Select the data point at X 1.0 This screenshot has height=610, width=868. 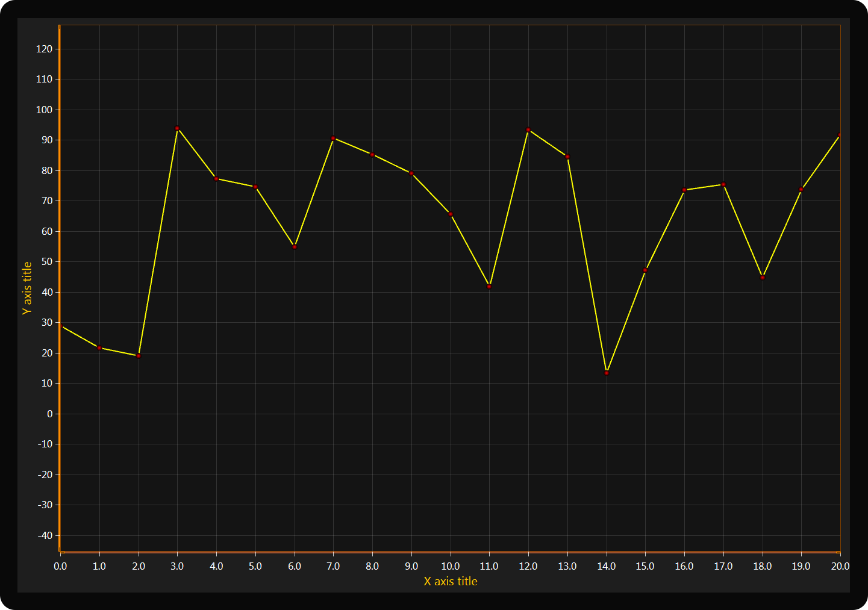99,348
